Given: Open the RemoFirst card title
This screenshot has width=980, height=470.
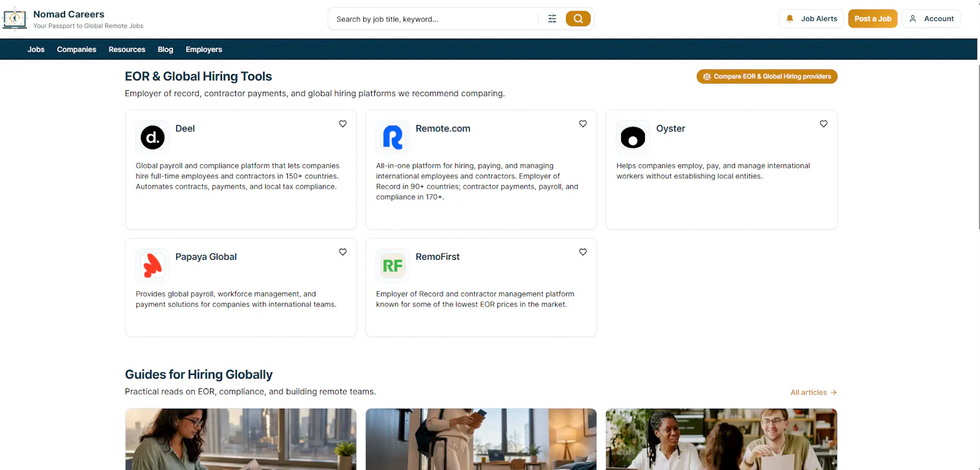Looking at the screenshot, I should (x=437, y=257).
